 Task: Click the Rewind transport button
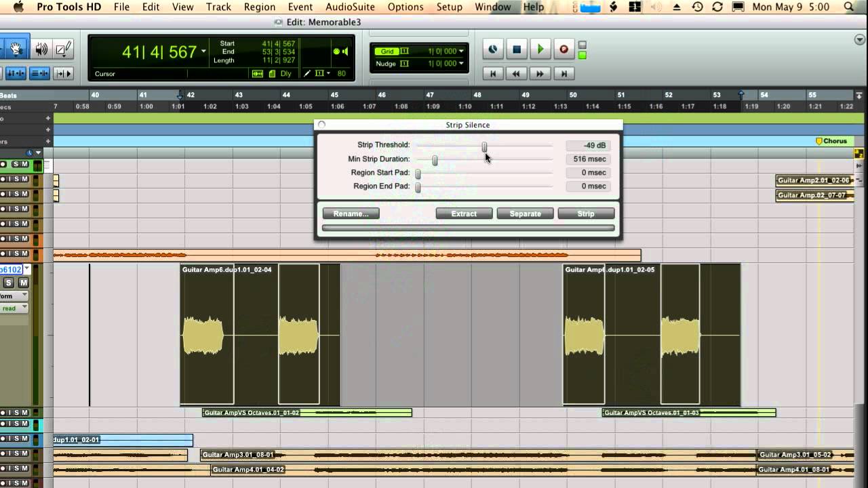517,73
